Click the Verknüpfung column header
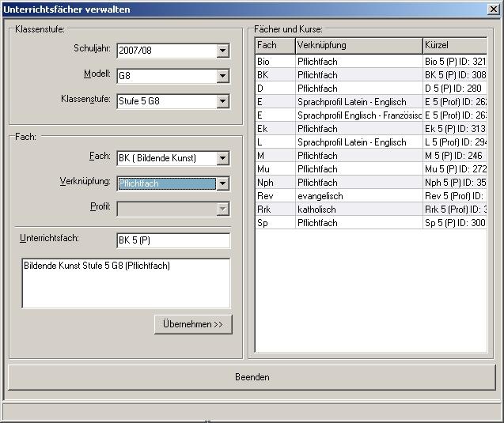The height and width of the screenshot is (423, 504). 358,46
